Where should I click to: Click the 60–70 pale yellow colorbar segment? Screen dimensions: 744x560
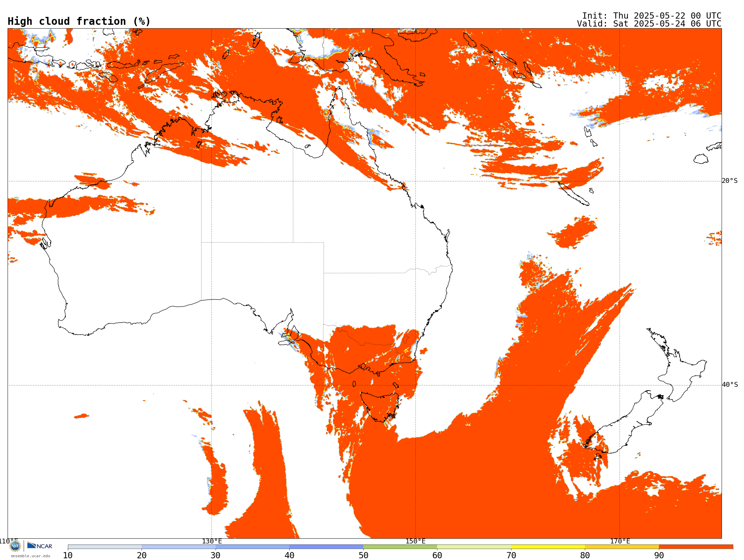(474, 547)
